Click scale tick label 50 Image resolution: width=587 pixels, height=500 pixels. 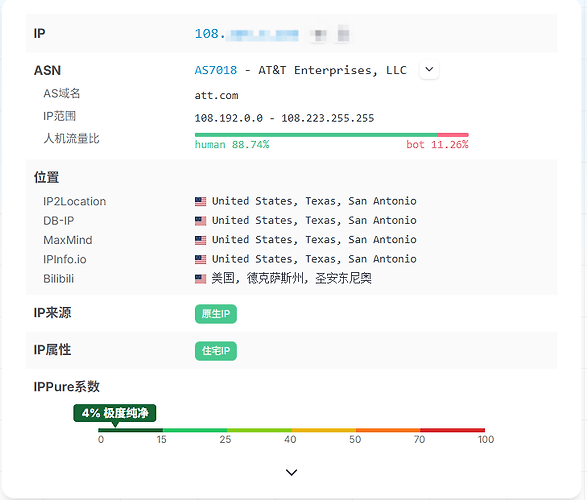coord(355,439)
